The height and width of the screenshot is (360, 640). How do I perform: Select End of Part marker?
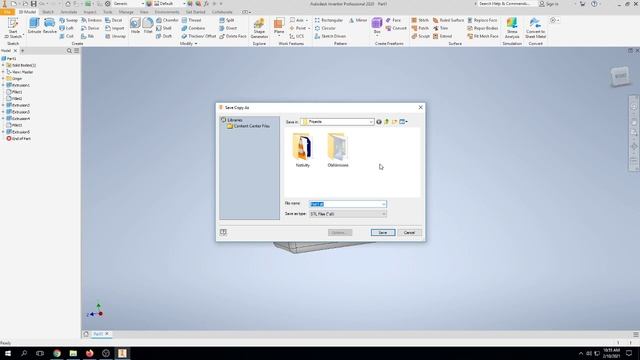(x=18, y=138)
